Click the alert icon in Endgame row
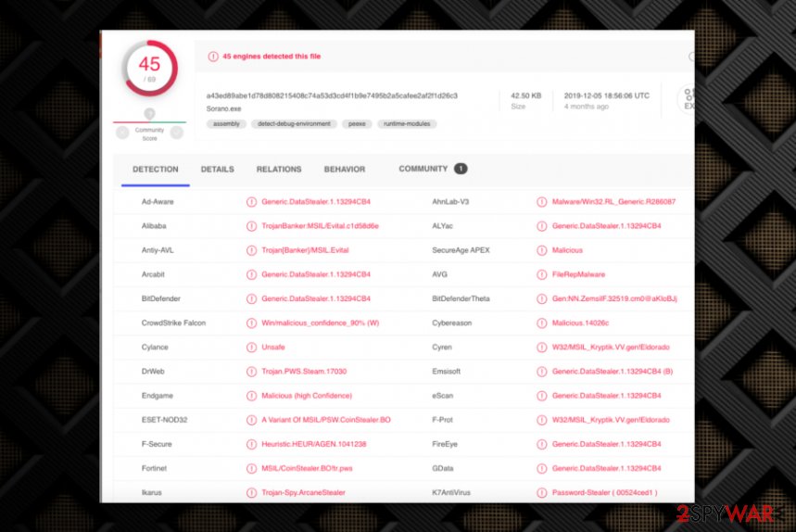Screen dimensions: 796x532 tap(251, 396)
